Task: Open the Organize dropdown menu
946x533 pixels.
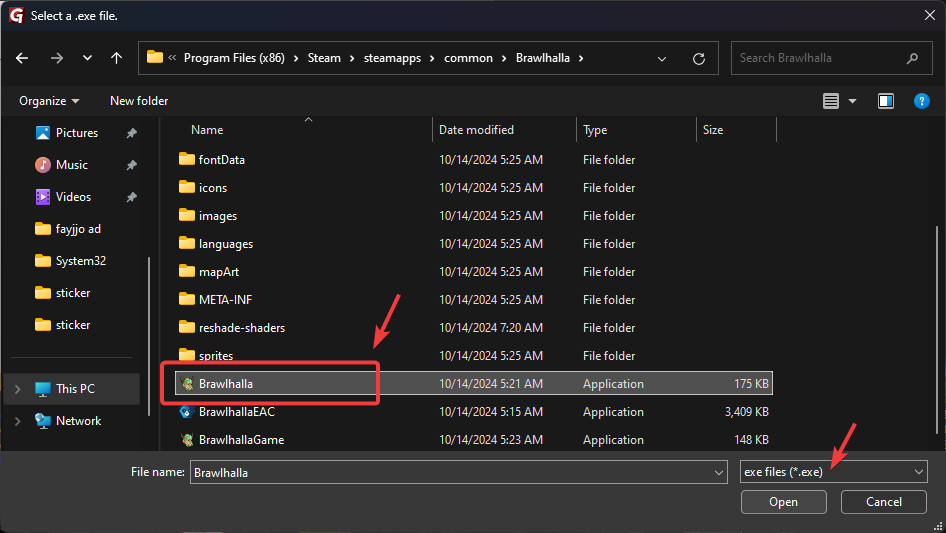Action: (48, 101)
